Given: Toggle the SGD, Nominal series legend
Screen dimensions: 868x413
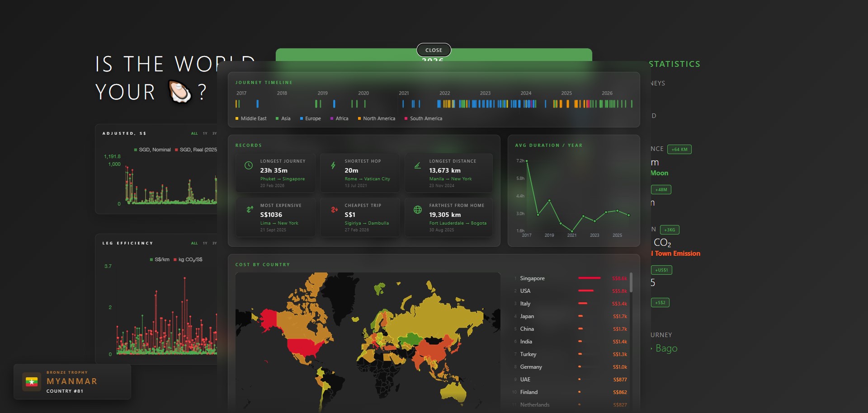Looking at the screenshot, I should tap(152, 150).
